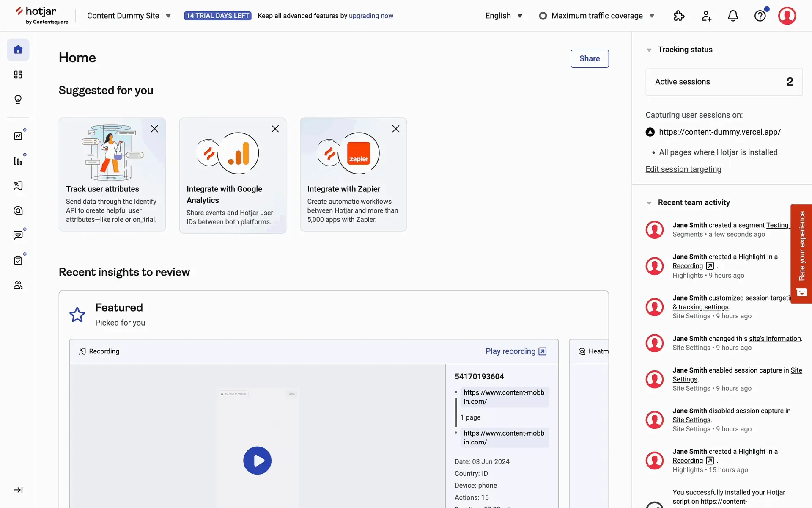
Task: Click the invite team member icon
Action: tap(706, 16)
